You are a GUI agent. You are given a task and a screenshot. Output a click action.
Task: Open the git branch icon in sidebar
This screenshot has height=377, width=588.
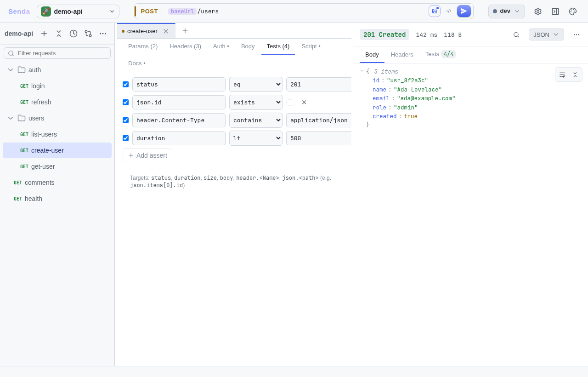[88, 34]
